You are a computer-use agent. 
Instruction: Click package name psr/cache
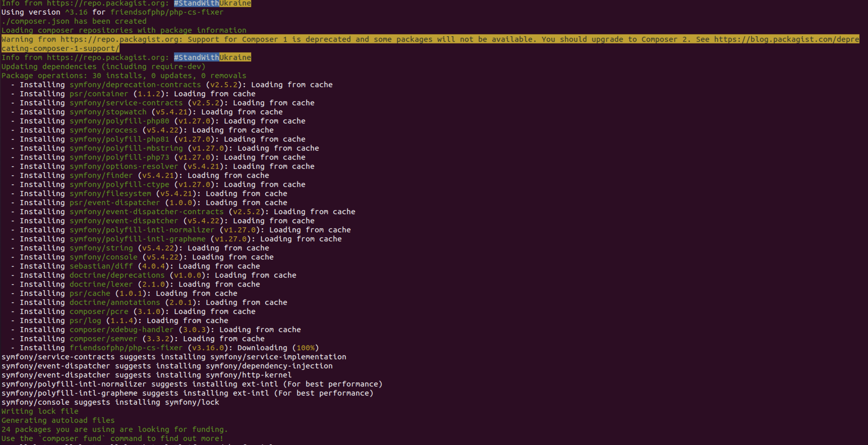(x=90, y=294)
